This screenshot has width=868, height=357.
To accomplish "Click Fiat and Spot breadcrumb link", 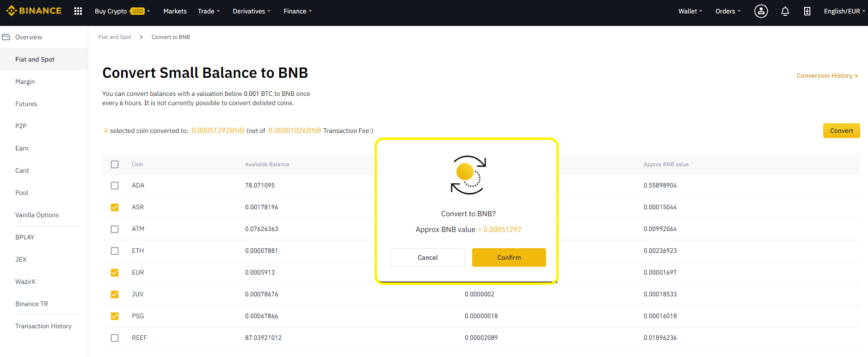I will click(x=115, y=37).
